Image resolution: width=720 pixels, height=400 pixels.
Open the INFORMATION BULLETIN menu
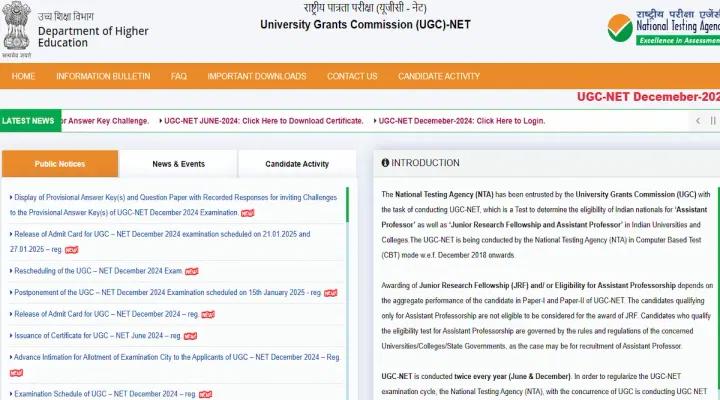pos(103,76)
